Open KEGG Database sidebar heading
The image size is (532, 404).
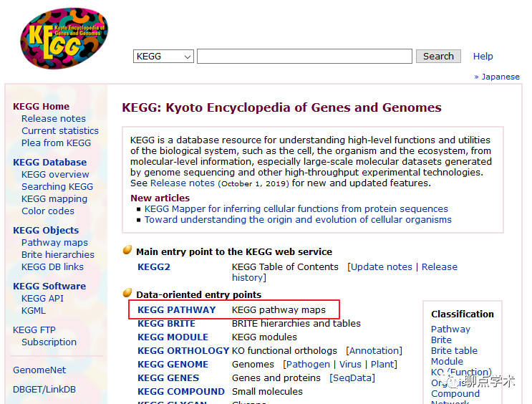coord(50,163)
